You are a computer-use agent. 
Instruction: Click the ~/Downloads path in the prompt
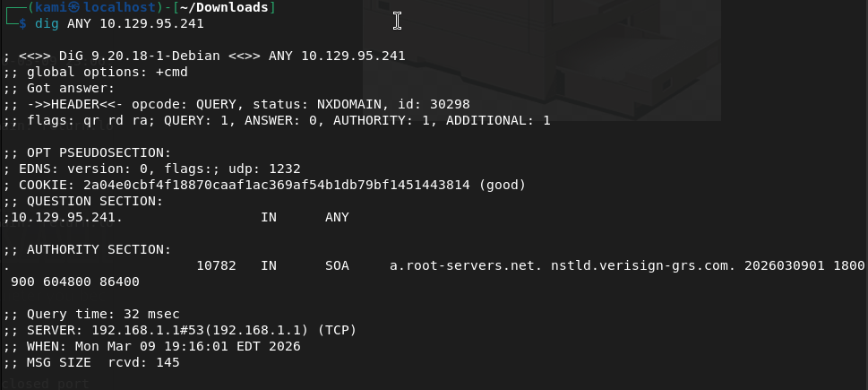[231, 8]
